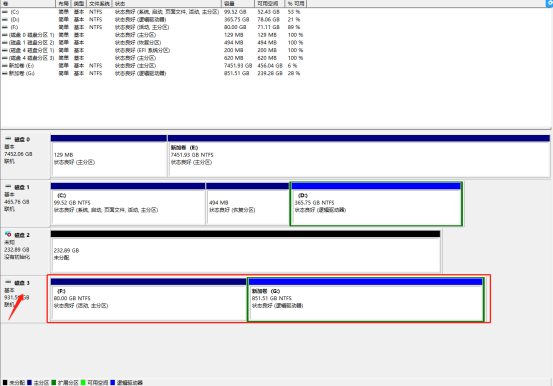Click the (C:) volume name in the list
This screenshot has height=386, width=553.
(14, 12)
